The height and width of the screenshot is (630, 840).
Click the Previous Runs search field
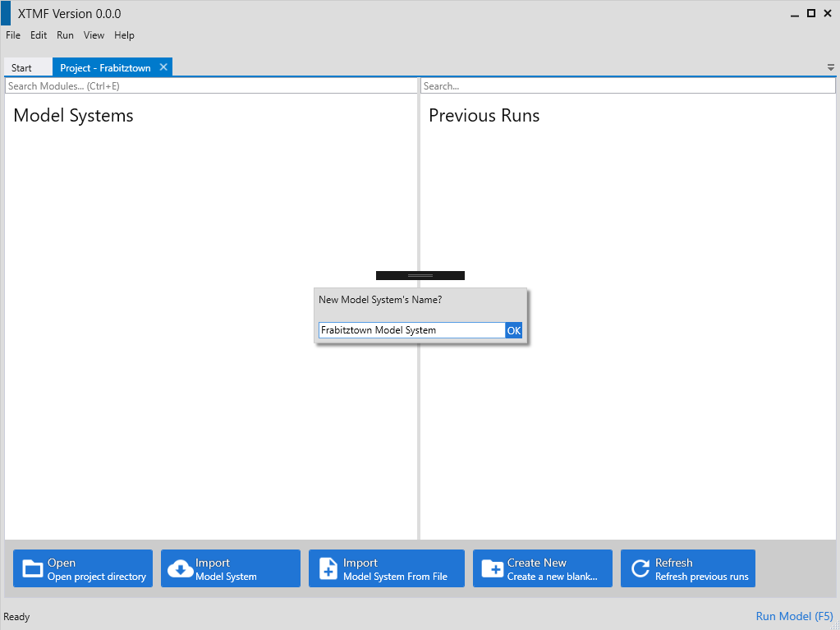627,86
